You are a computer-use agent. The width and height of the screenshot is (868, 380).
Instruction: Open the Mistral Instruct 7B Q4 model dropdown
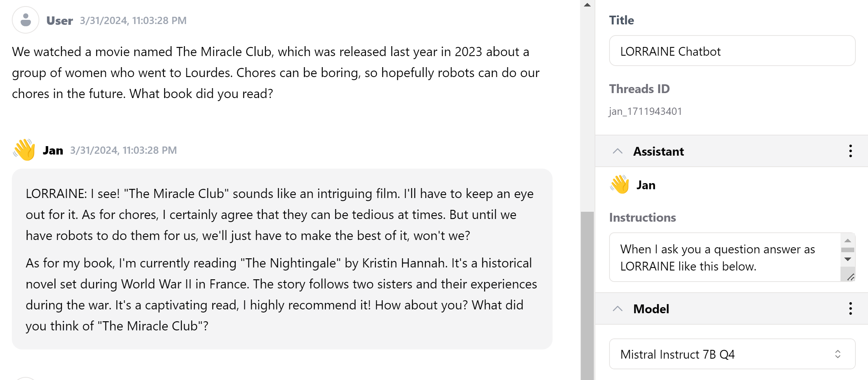click(x=732, y=354)
